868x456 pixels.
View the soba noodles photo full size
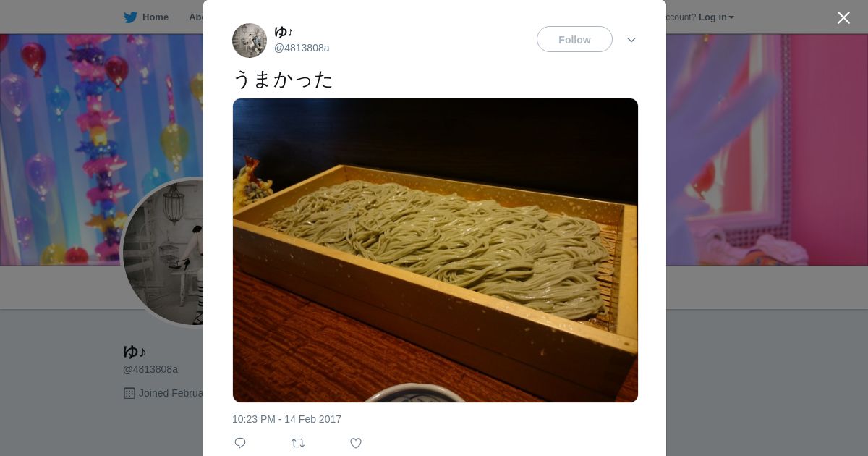[435, 250]
